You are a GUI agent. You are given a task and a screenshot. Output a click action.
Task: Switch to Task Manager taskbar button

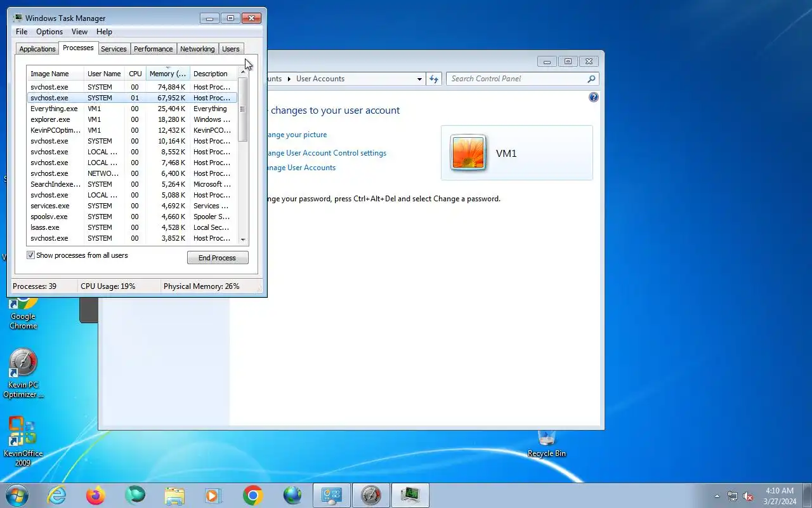click(410, 495)
